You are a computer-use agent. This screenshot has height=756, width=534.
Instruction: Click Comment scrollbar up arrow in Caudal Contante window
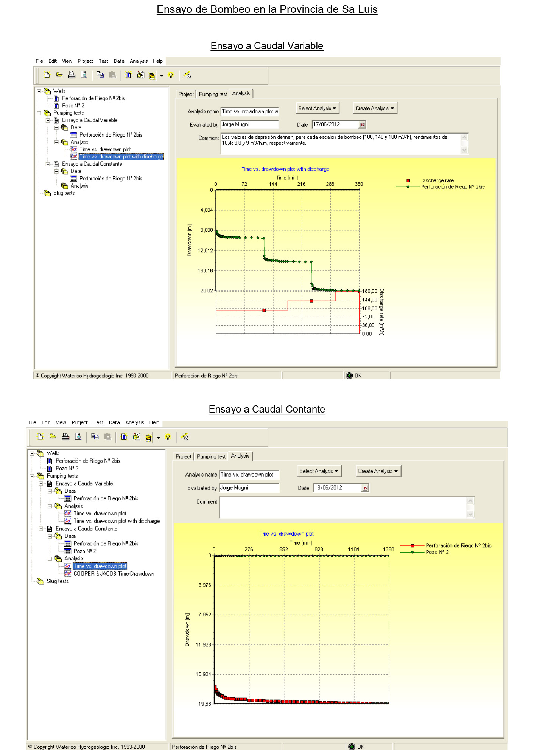(x=470, y=501)
